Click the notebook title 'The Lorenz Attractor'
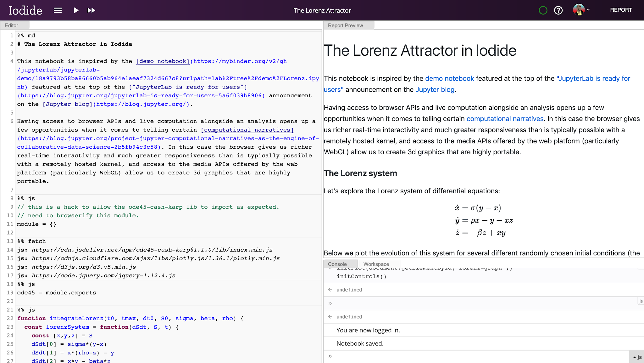644x363 pixels. (x=322, y=10)
